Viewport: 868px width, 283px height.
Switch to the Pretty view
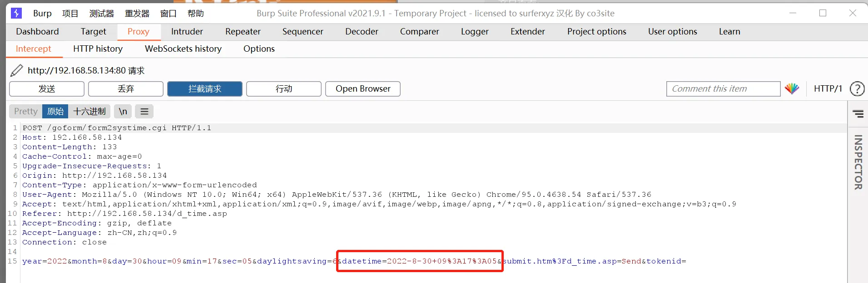pos(25,112)
